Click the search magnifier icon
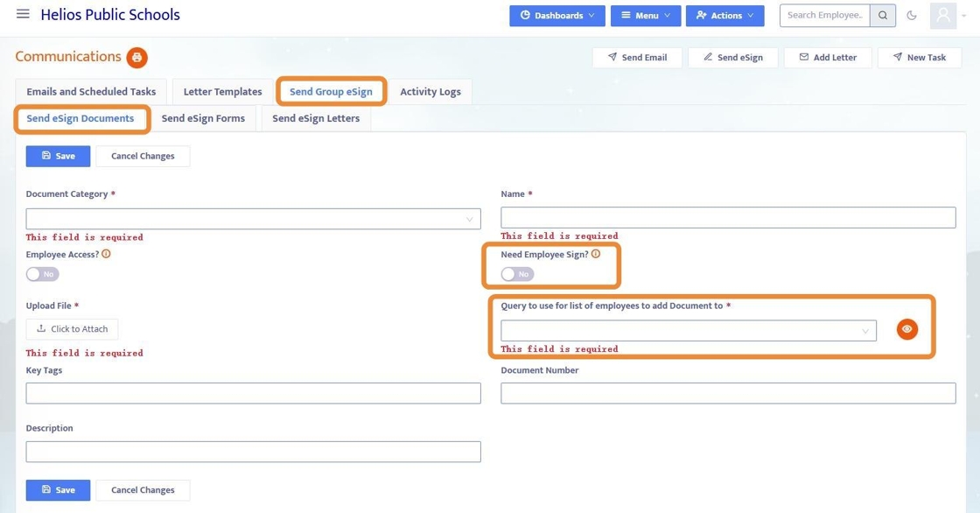 tap(883, 15)
